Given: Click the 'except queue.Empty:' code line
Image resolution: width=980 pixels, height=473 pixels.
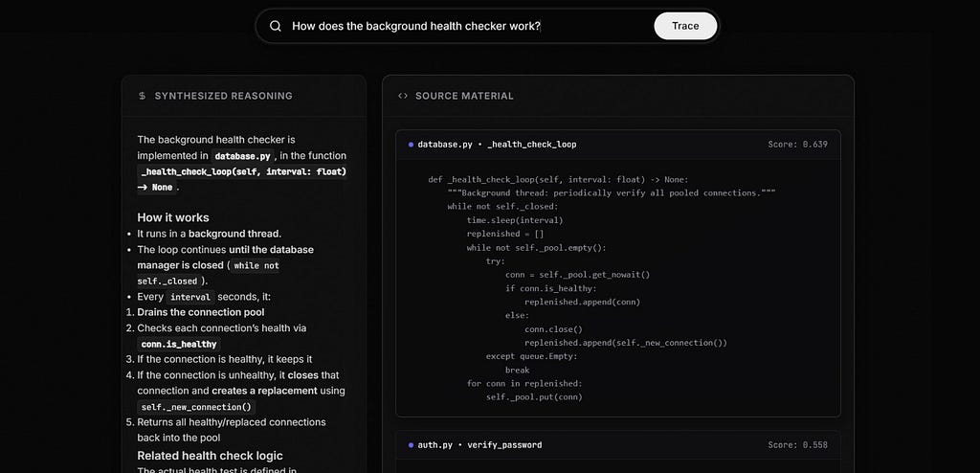Looking at the screenshot, I should pyautogui.click(x=532, y=356).
